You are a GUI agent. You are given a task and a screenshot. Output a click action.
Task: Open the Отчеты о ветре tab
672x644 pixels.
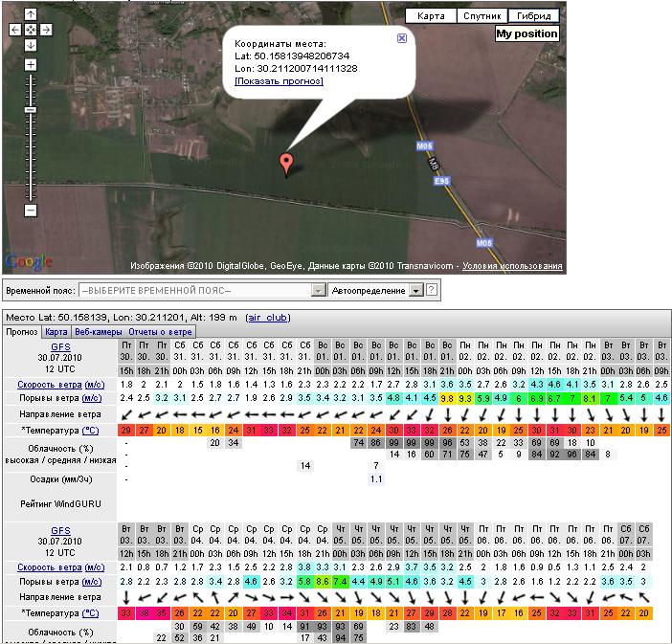[160, 332]
